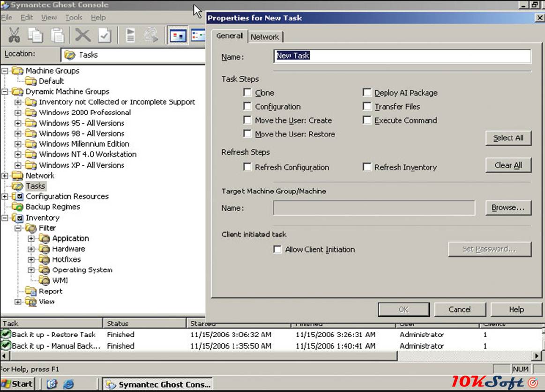Click Symantec Ghost Console taskbar button
This screenshot has width=545, height=392.
[158, 384]
